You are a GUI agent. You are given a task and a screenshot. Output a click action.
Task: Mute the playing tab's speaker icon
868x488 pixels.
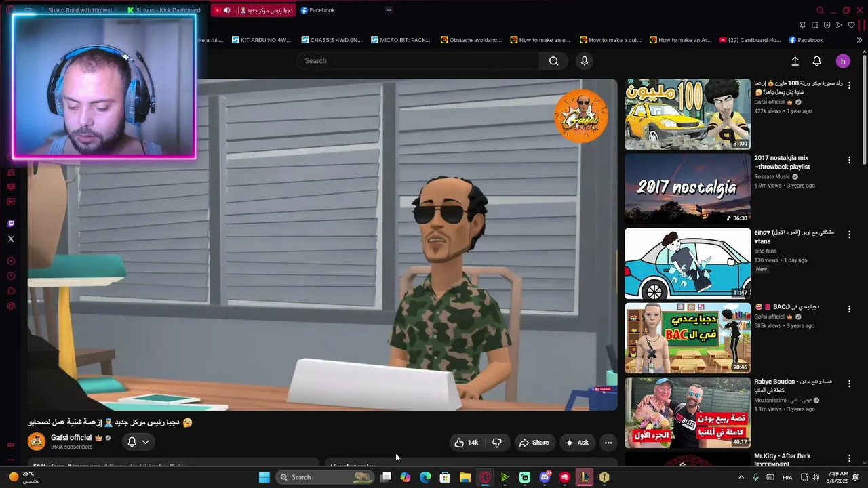[226, 10]
